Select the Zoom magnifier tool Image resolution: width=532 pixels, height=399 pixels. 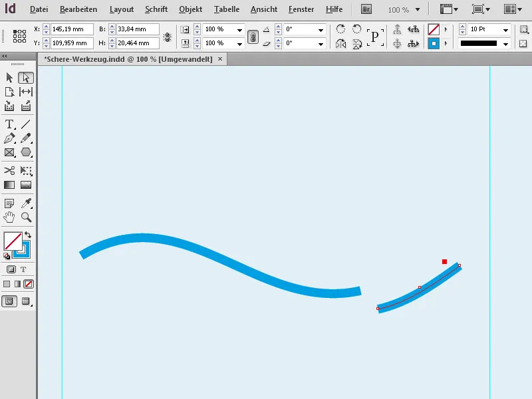click(26, 217)
